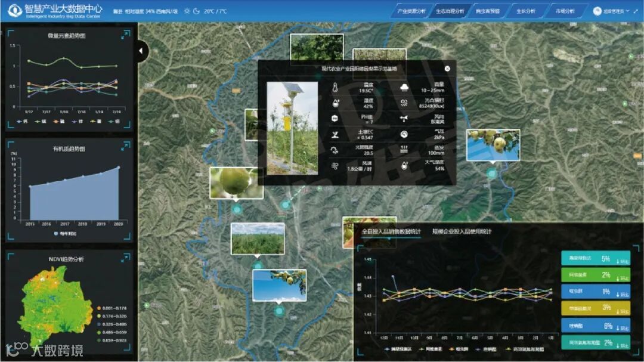Click the air pressure gauge icon beside 2kPa
The height and width of the screenshot is (362, 644).
[404, 134]
